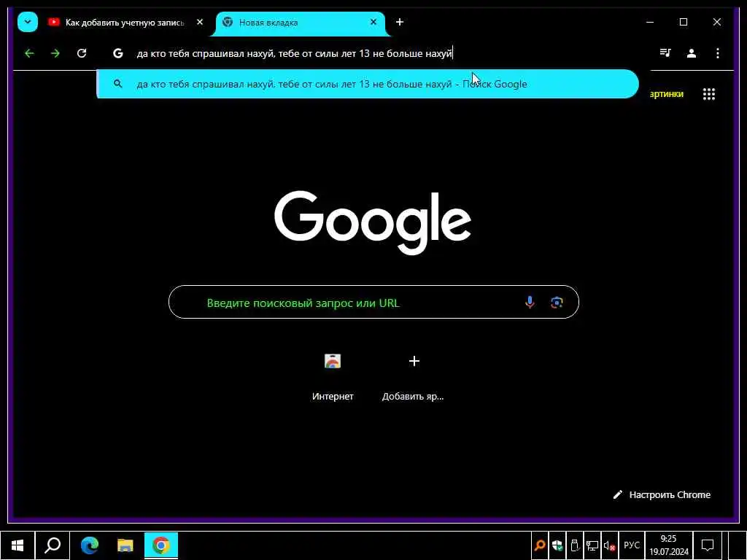The image size is (747, 560).
Task: Open the "Интернет" shortcut tile
Action: pyautogui.click(x=333, y=376)
